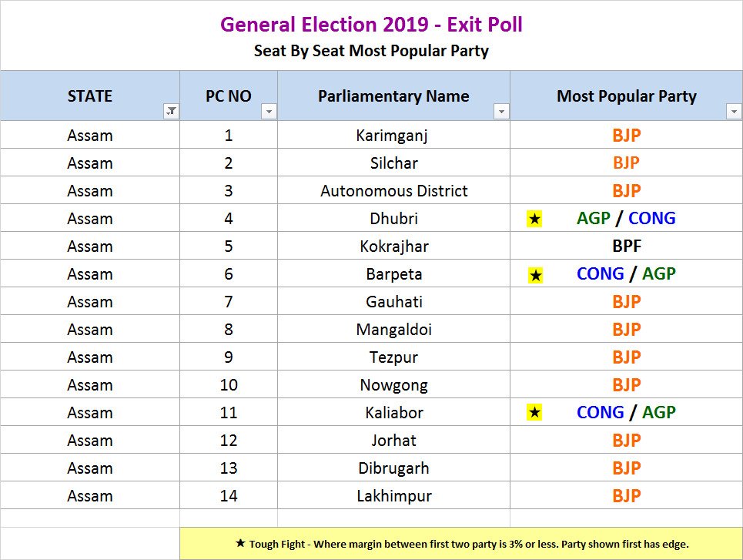The width and height of the screenshot is (743, 560).
Task: Open the Most Popular Party filter dropdown
Action: click(x=733, y=112)
